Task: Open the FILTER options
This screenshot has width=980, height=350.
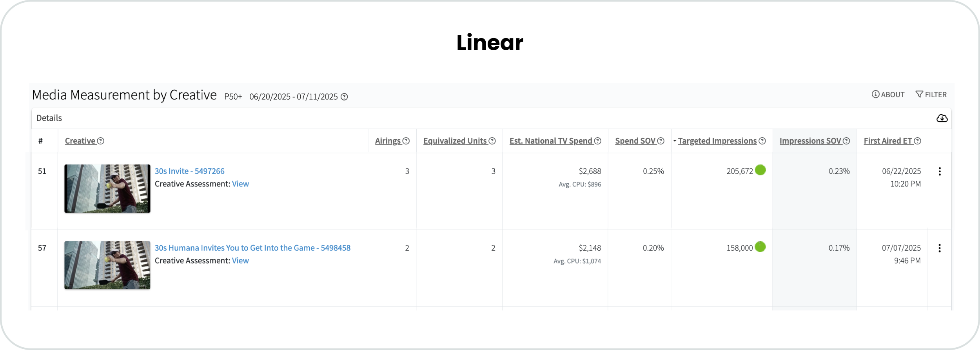Action: coord(931,95)
